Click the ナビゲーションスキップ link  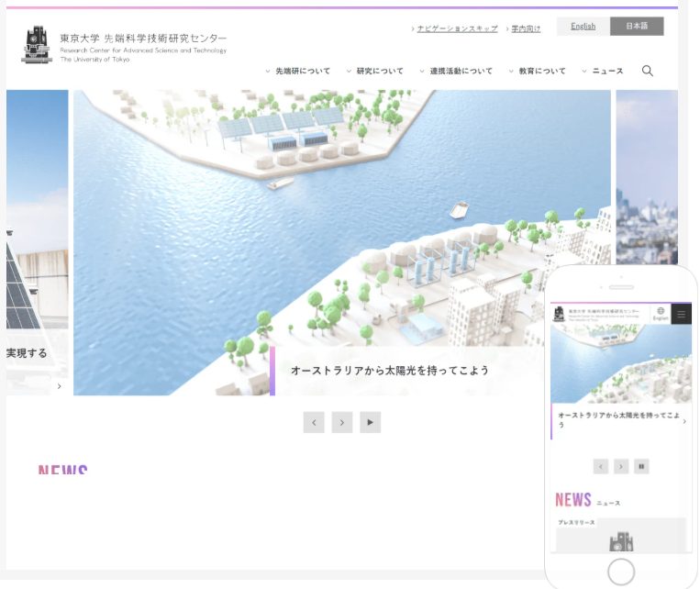click(x=457, y=28)
